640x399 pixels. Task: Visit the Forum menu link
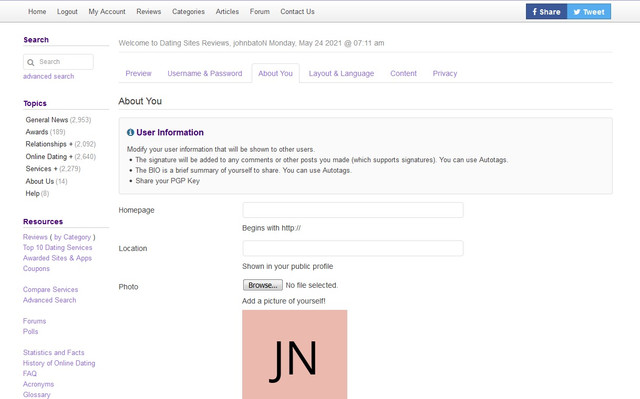(260, 11)
